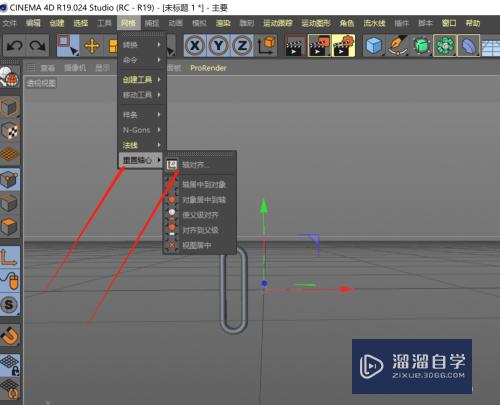
Task: Toggle Enable Axis L-shaped icon
Action: pos(9,257)
